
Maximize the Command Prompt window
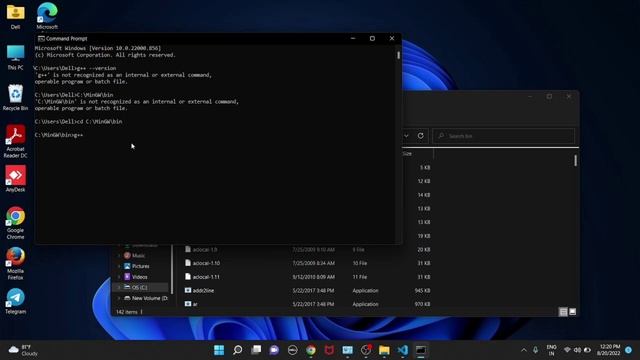(x=372, y=38)
